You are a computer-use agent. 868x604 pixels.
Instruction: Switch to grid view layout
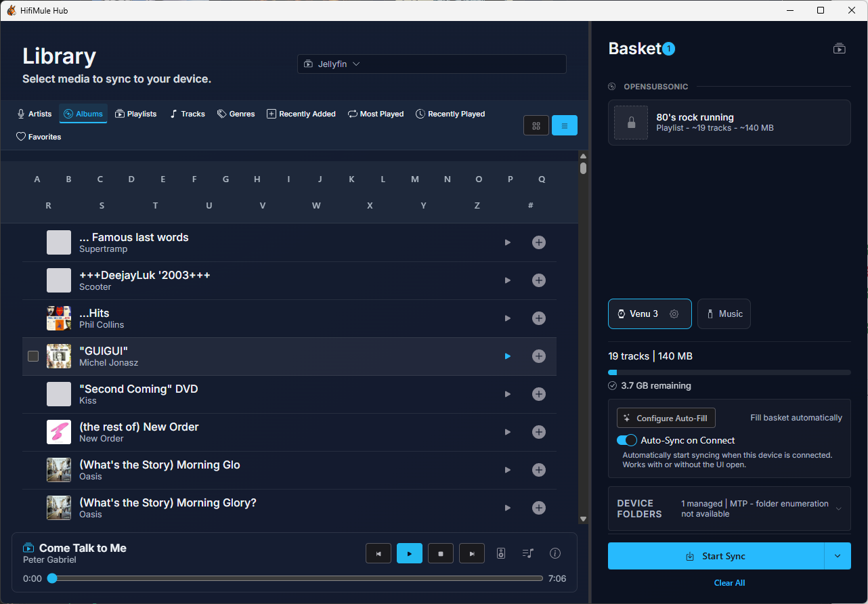[536, 125]
